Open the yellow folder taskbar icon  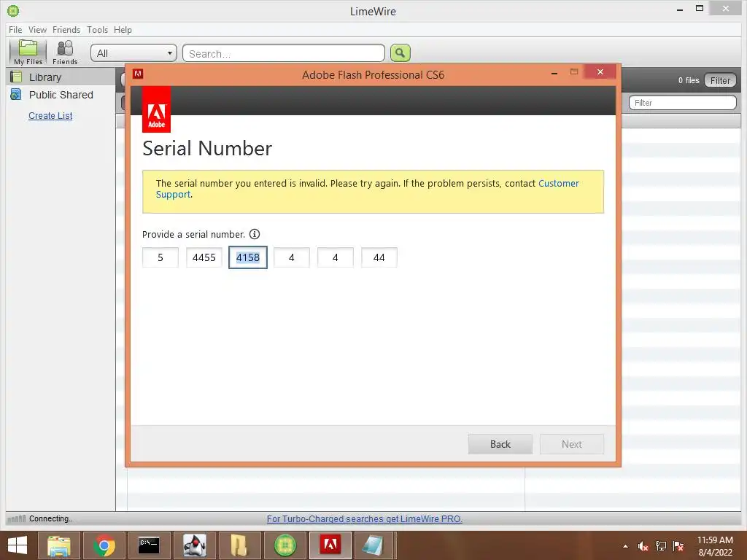[x=239, y=545]
